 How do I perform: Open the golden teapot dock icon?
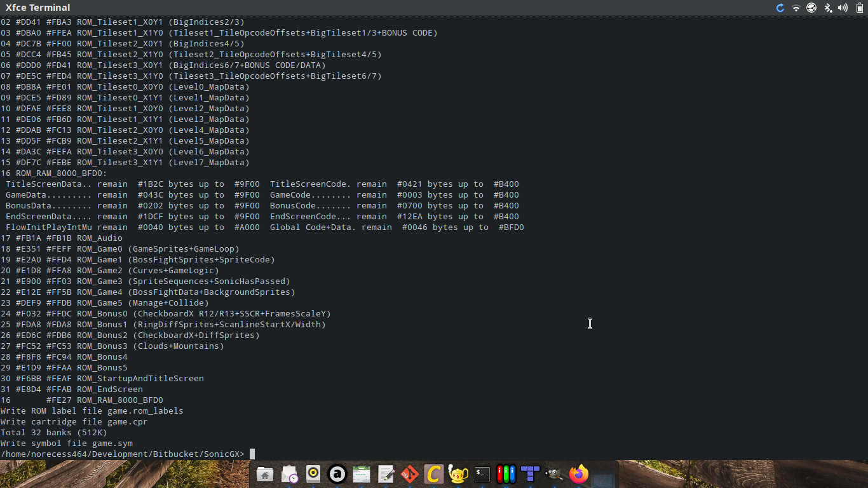pos(458,474)
